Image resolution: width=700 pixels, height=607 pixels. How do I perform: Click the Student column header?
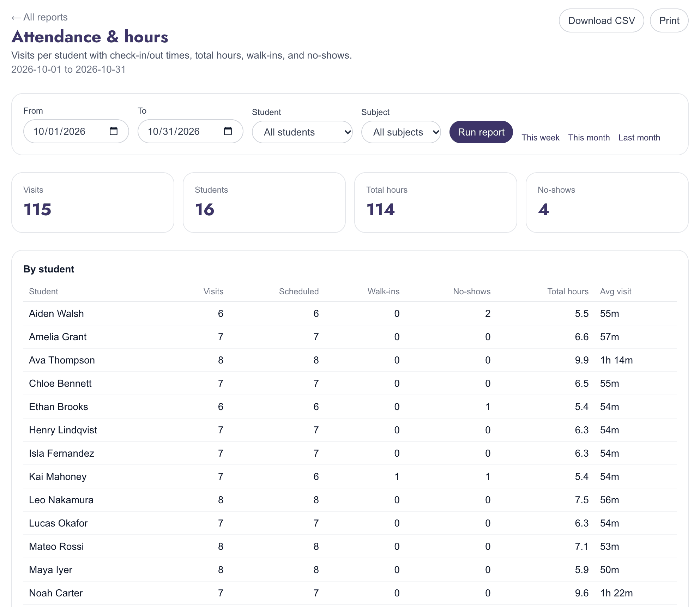pos(43,292)
